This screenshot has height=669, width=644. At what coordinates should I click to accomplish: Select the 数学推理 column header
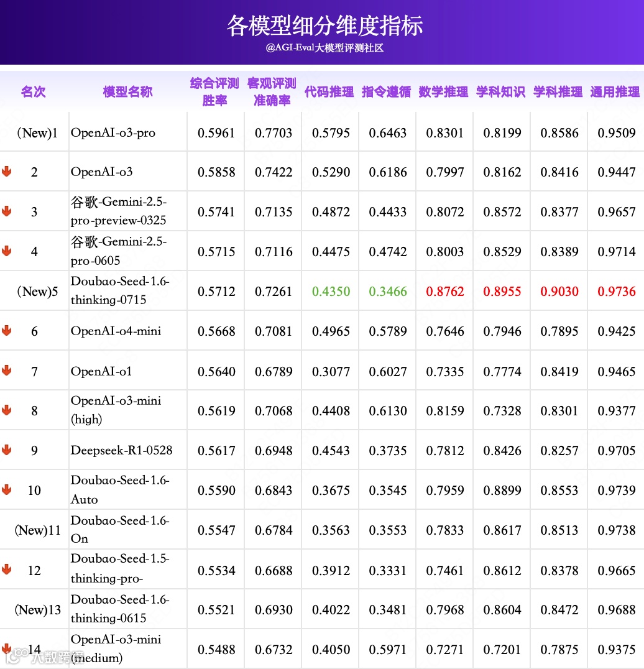[x=444, y=91]
